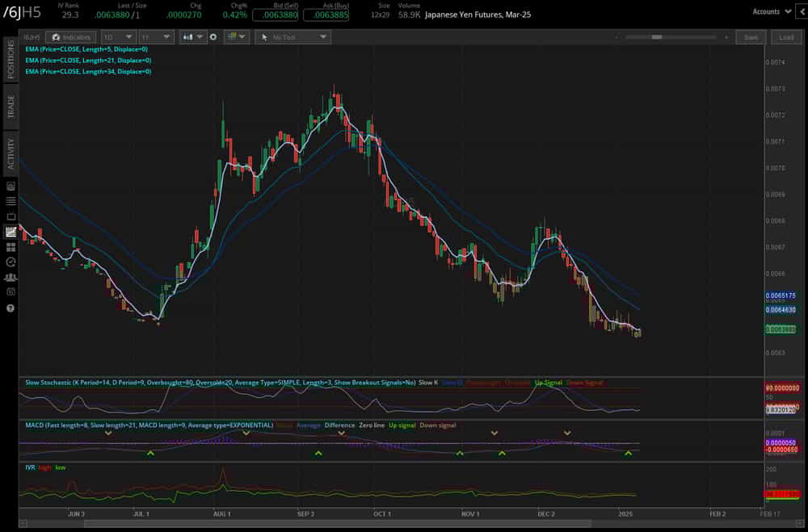808x532 pixels.
Task: Click the Bid (Sell) price field
Action: (275, 14)
